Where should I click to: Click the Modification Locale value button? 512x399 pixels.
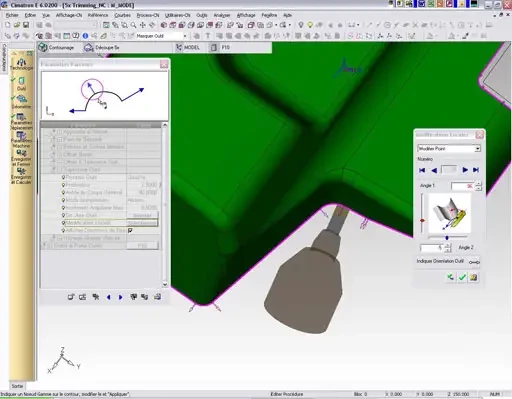(142, 223)
